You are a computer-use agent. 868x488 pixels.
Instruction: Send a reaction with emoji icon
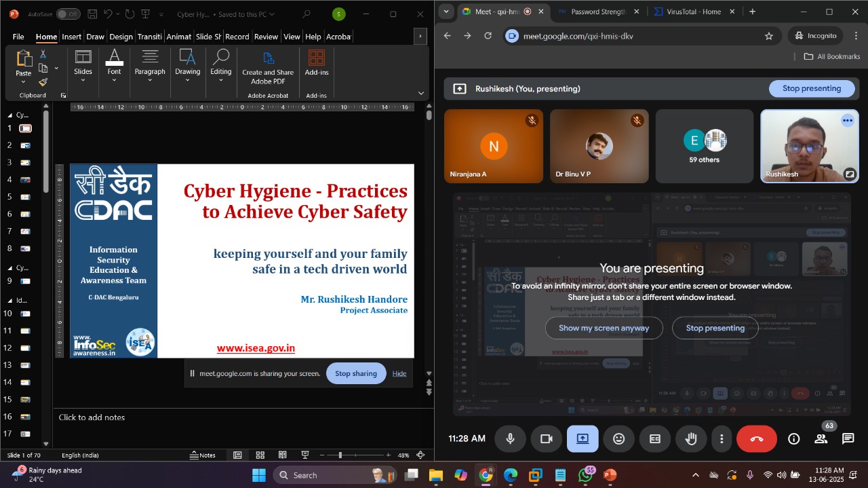(x=618, y=439)
